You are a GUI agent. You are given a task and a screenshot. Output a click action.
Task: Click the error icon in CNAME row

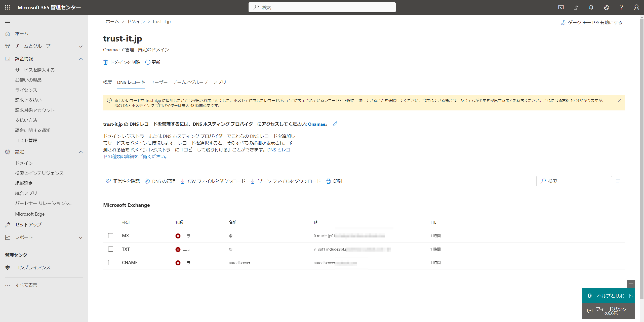tap(178, 263)
